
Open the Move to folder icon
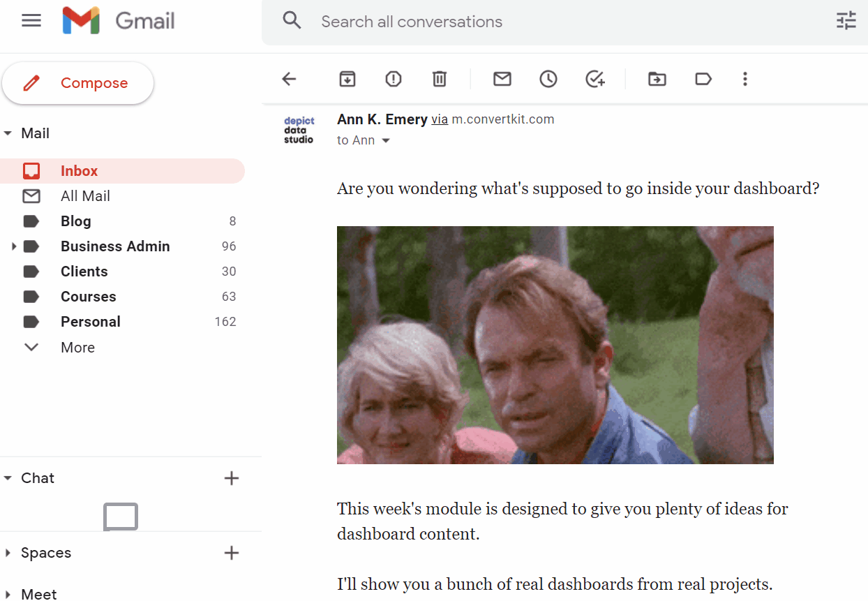(x=657, y=79)
